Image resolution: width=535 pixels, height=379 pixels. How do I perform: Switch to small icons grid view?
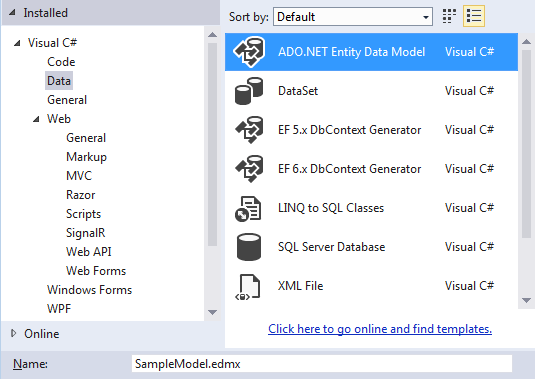pyautogui.click(x=449, y=16)
